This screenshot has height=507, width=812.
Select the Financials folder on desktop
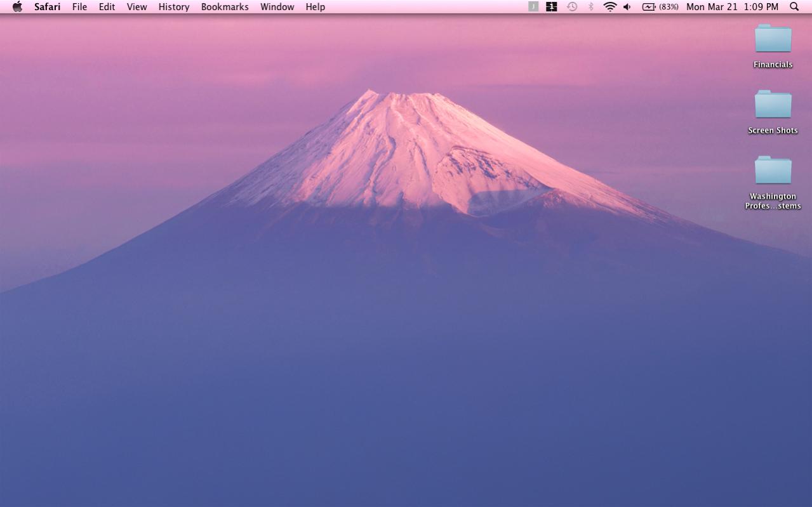tap(773, 46)
